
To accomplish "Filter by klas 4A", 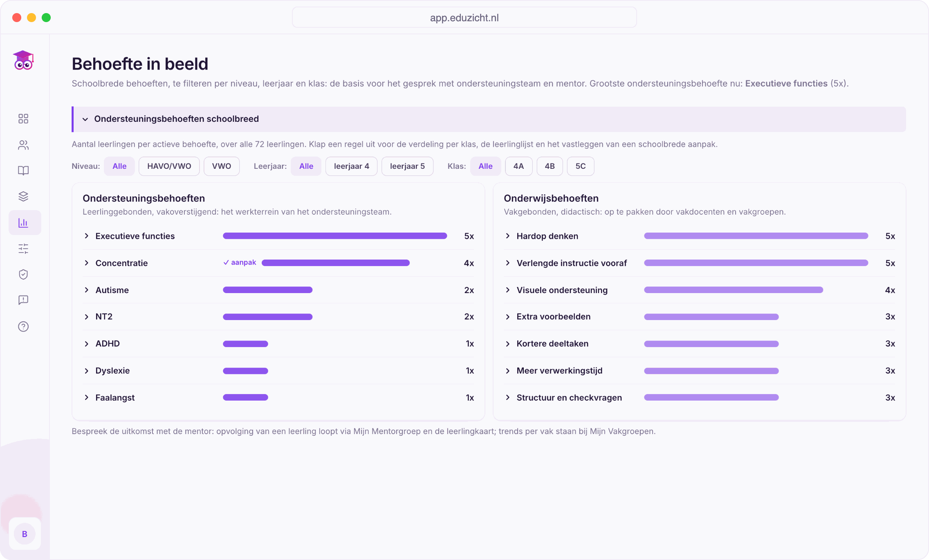I will click(x=518, y=166).
